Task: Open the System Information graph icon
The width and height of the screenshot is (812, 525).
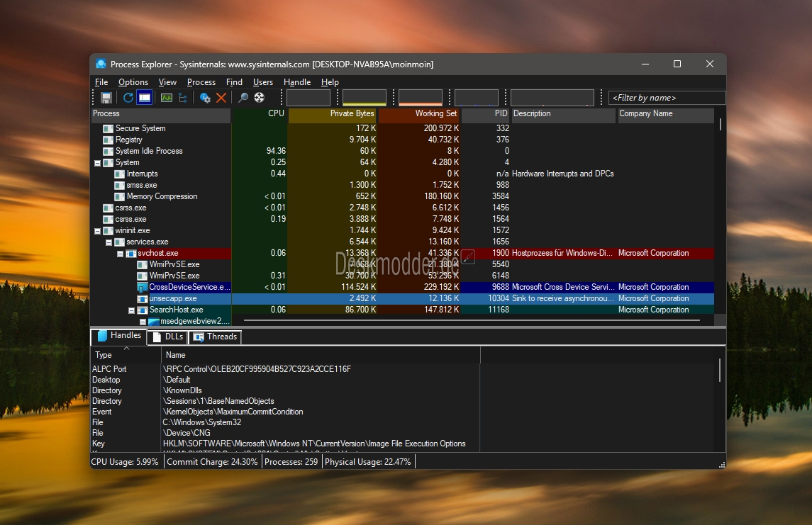Action: (x=167, y=98)
